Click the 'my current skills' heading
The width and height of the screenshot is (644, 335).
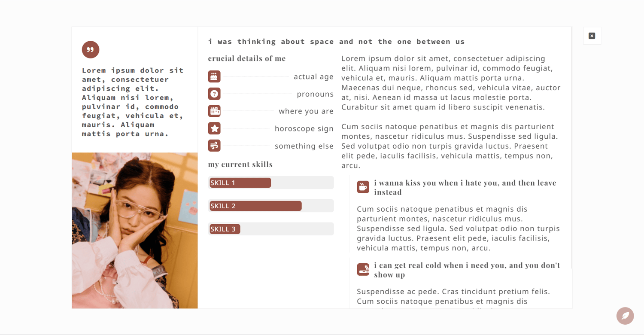pos(240,164)
